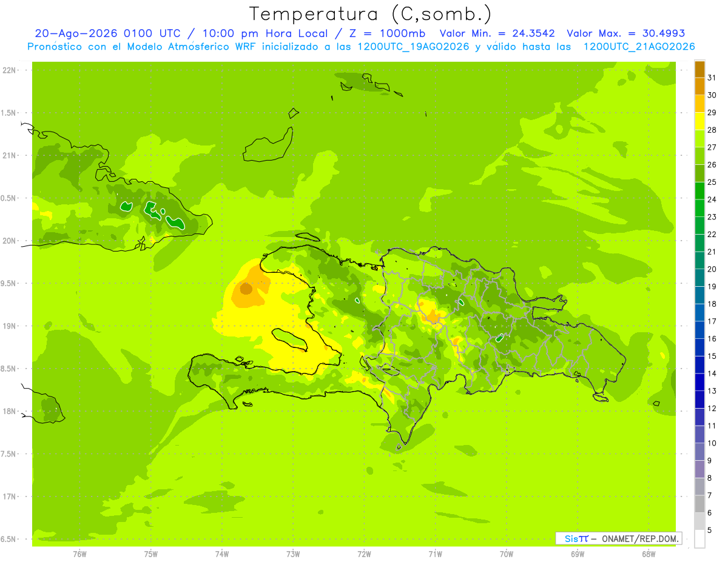
Task: Click the title "Temperatura (C,somb.)"
Action: click(371, 14)
